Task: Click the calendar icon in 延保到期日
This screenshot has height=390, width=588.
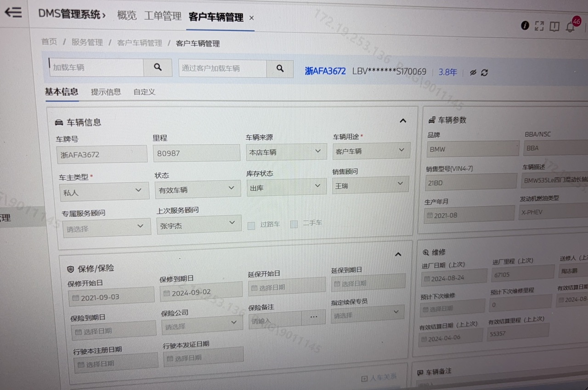Action: (x=337, y=284)
